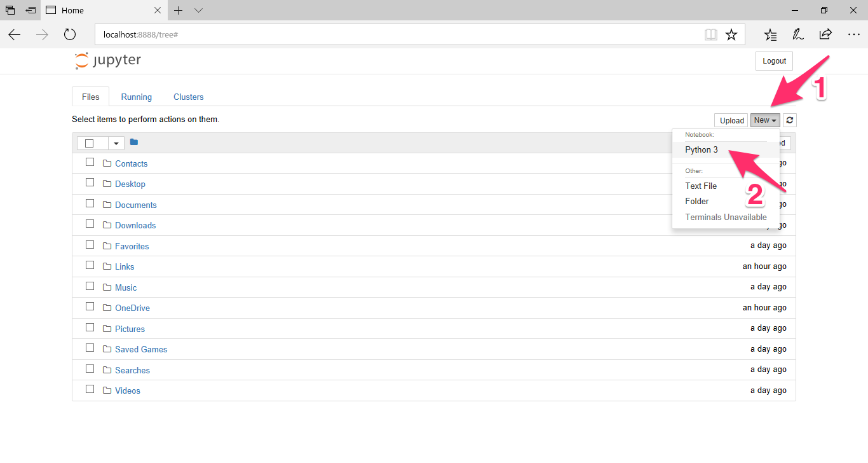Screen dimensions: 868x463
Task: Select the Videos folder checkbox
Action: (x=90, y=389)
